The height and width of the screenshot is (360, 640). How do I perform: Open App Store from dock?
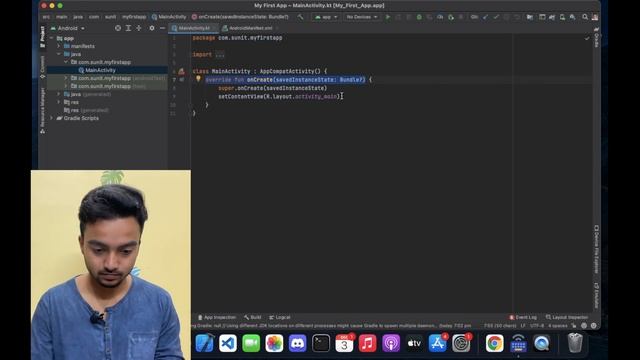[437, 343]
